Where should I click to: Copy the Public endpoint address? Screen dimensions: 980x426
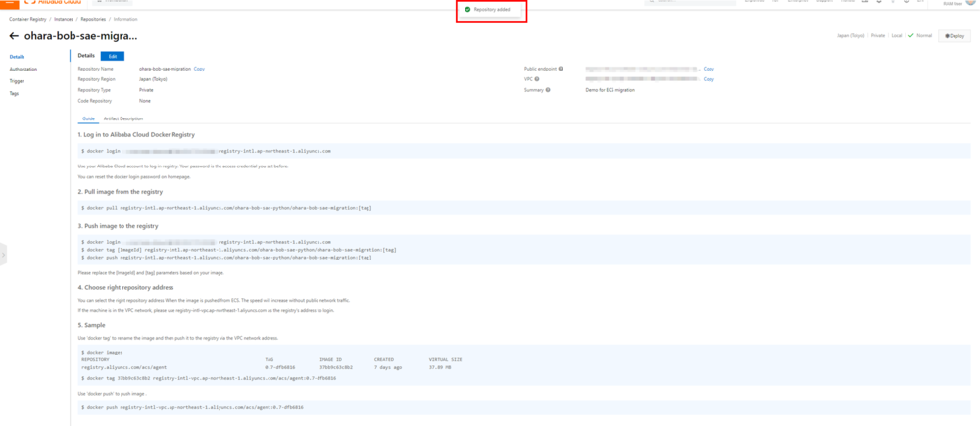[x=709, y=69]
